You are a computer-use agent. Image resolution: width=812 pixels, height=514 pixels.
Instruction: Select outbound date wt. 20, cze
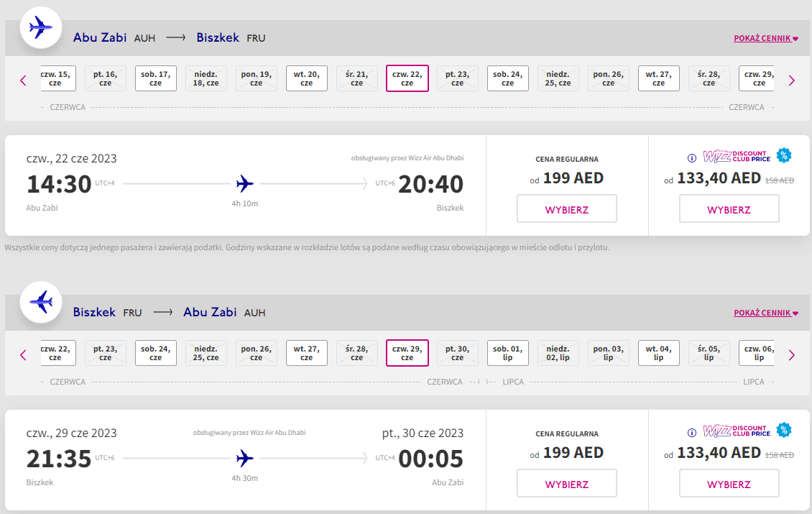307,78
